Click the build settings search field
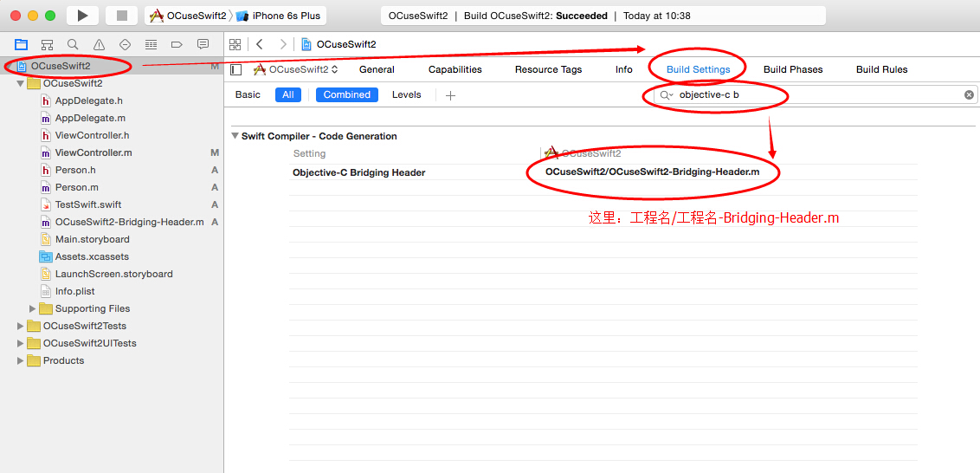 coord(816,95)
